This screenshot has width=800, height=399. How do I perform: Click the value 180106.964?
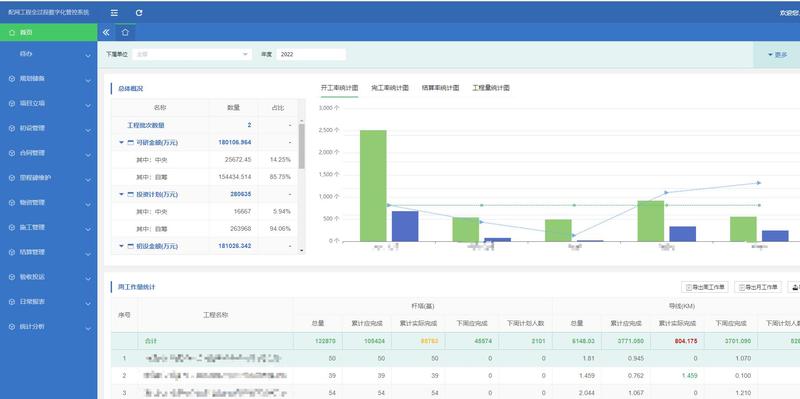(235, 142)
